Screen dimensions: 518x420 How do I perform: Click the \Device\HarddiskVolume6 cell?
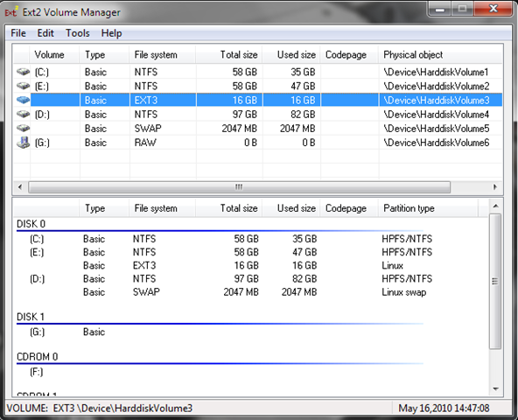point(436,143)
